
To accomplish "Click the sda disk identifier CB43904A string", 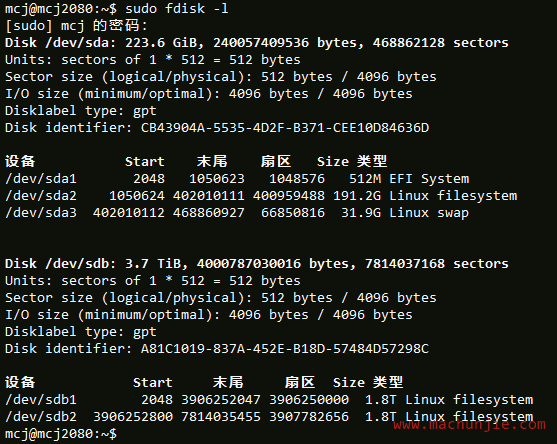I will coord(285,128).
